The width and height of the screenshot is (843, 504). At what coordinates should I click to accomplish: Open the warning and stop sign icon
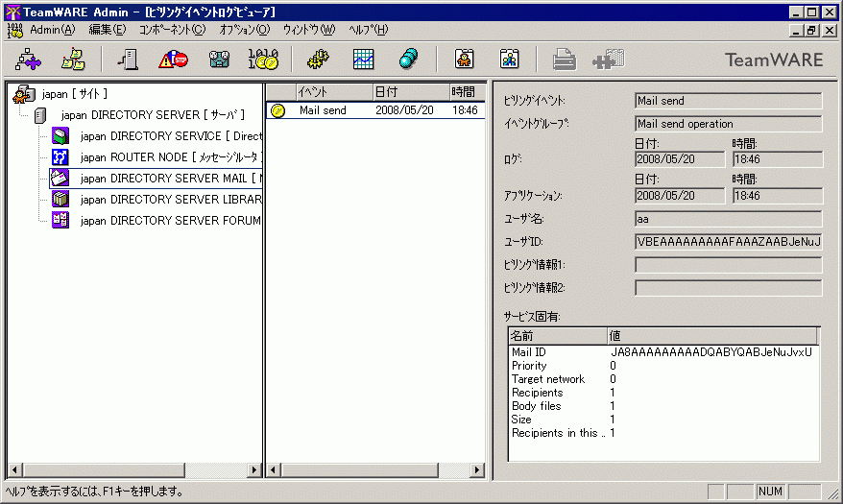pyautogui.click(x=173, y=60)
